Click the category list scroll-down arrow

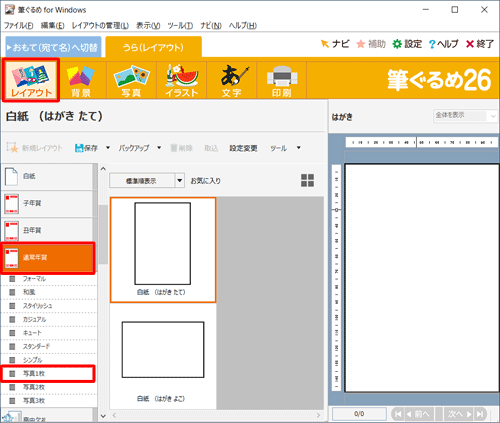coord(103,416)
